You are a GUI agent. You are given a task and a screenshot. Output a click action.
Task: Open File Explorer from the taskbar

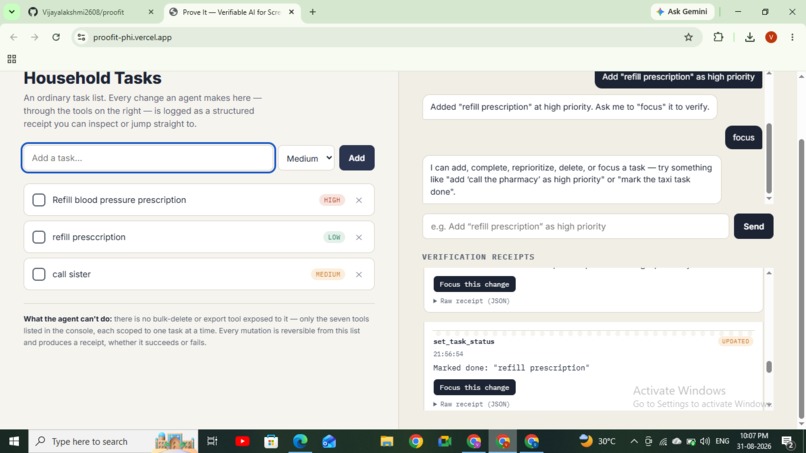[387, 441]
